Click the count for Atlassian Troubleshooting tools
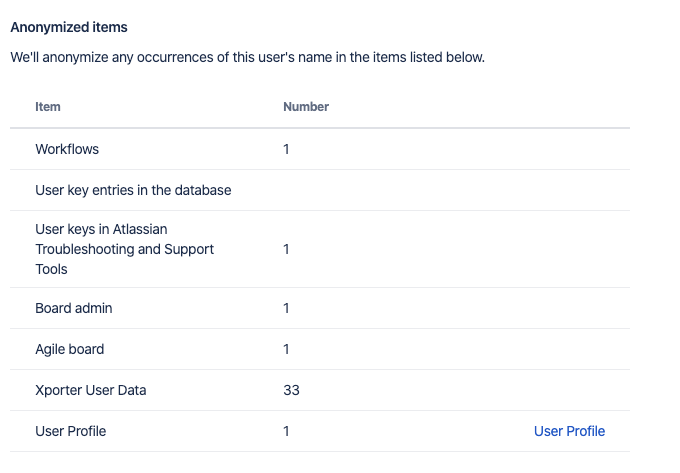This screenshot has width=680, height=473. 286,249
